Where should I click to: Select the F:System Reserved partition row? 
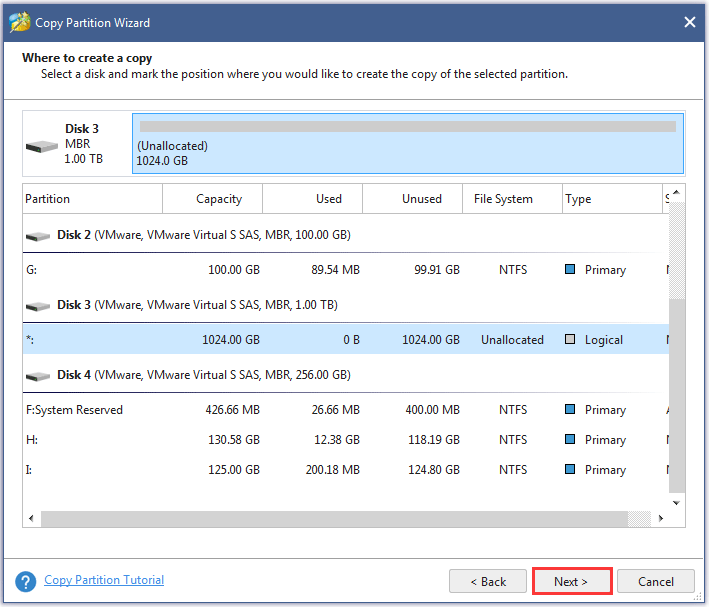tap(346, 409)
